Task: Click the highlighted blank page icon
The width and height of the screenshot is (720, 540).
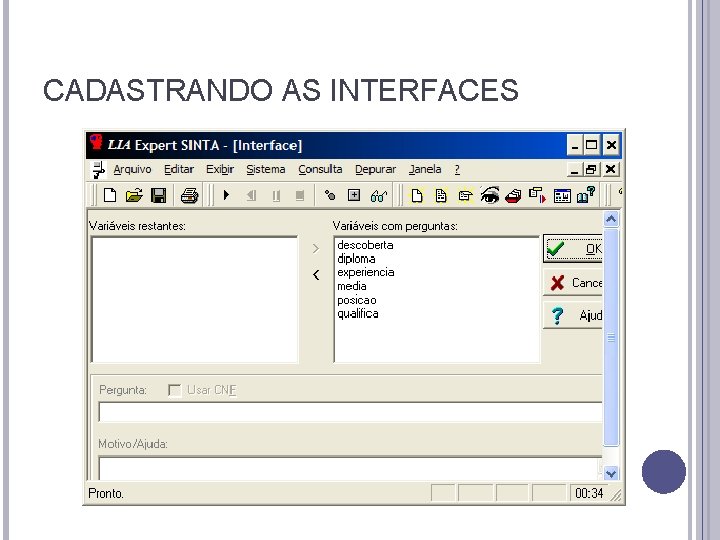Action: [x=416, y=196]
